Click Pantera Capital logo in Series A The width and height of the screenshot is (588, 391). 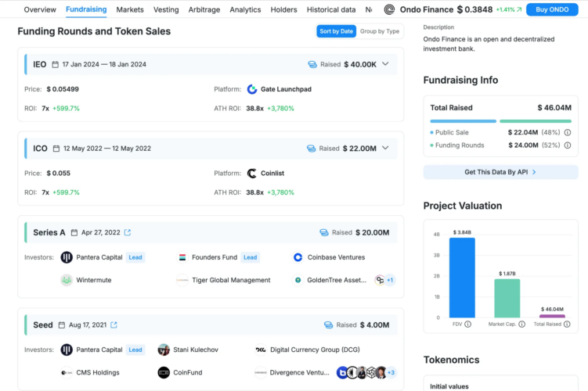click(67, 257)
